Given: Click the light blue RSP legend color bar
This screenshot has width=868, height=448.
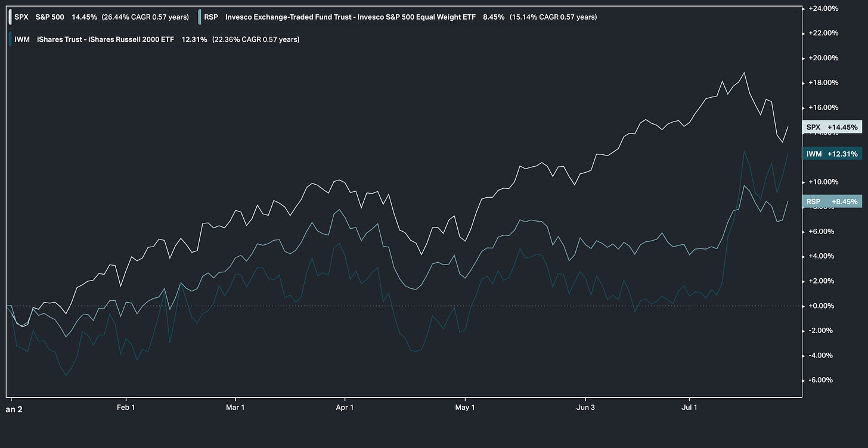Looking at the screenshot, I should tap(200, 17).
